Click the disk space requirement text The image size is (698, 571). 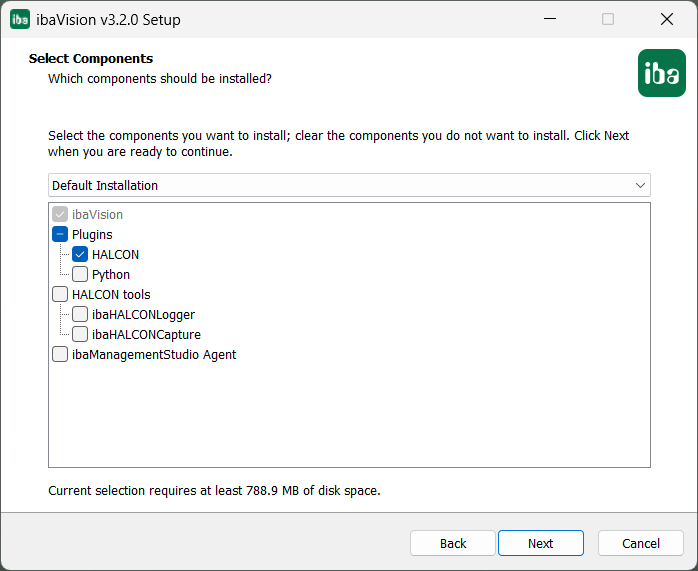214,490
